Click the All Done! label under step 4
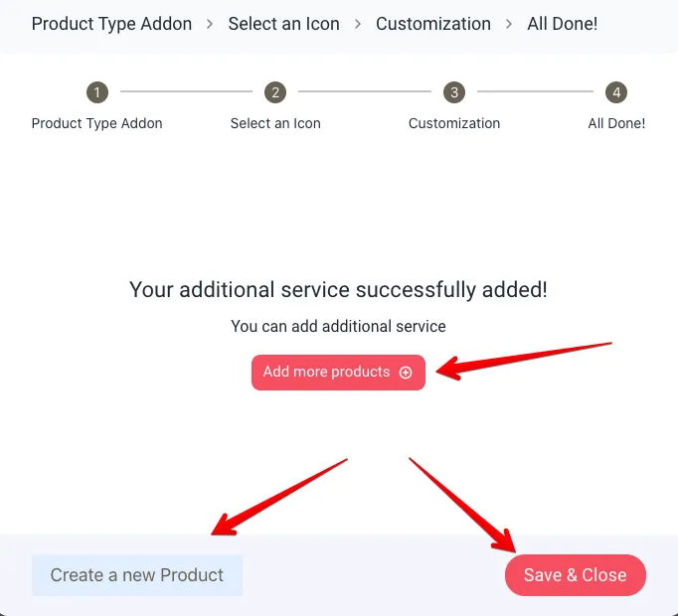Screen dimensions: 678x616 point(616,123)
